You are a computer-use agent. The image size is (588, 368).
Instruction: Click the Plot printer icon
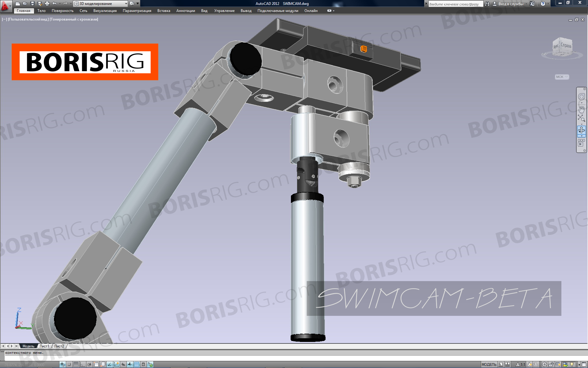(x=47, y=4)
